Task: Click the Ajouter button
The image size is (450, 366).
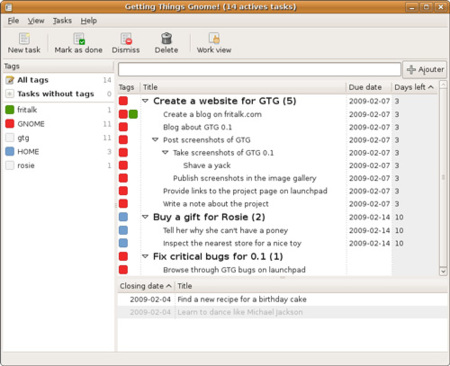Action: 425,70
